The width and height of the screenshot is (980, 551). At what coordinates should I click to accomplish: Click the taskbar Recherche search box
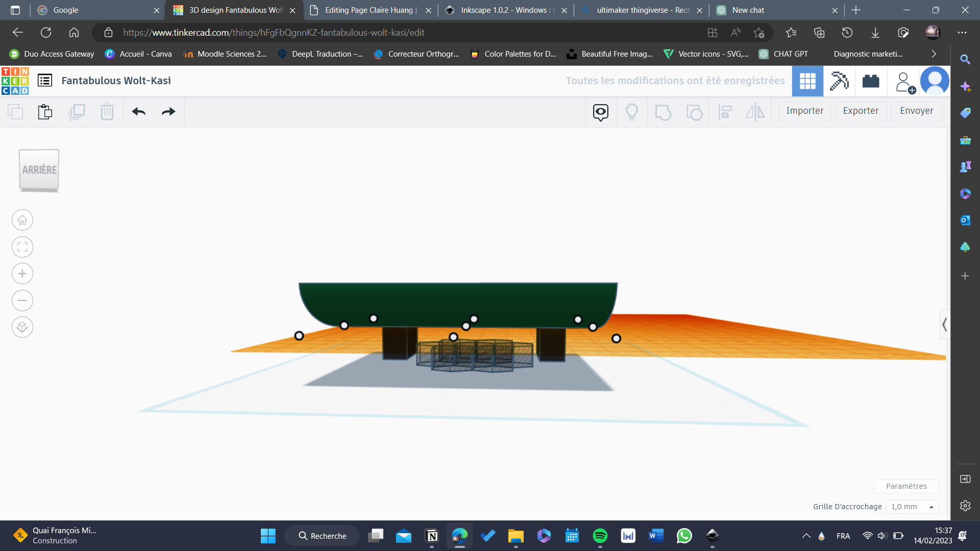322,536
